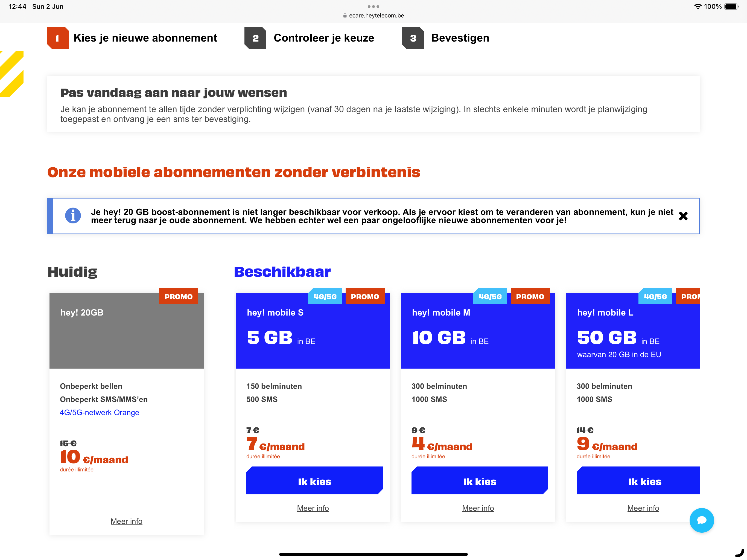Tap the step 2 number badge
The width and height of the screenshot is (747, 560).
(255, 38)
